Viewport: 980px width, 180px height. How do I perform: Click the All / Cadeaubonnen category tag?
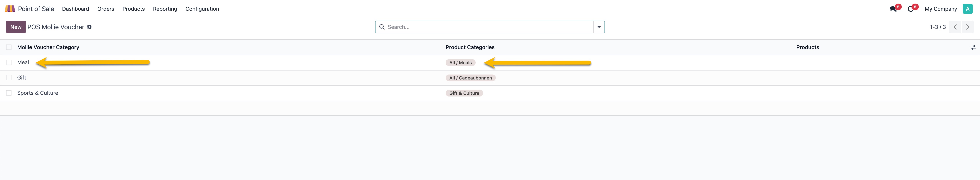[x=470, y=78]
